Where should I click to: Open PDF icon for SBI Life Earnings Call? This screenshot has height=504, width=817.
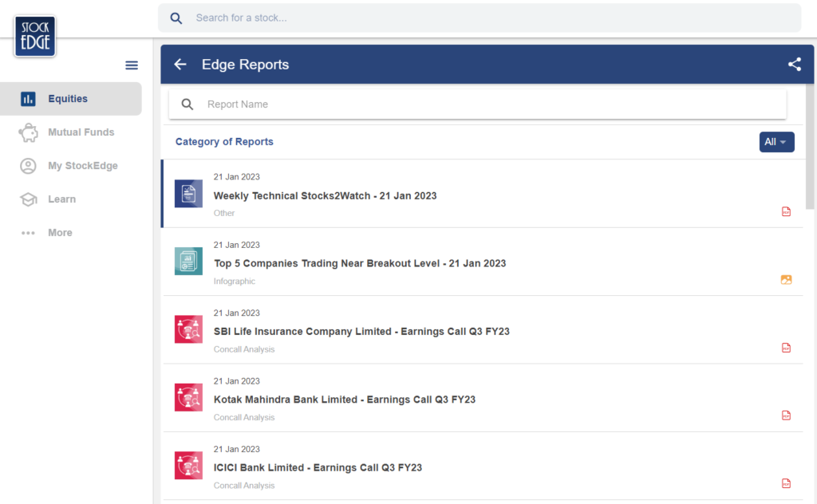(x=786, y=348)
